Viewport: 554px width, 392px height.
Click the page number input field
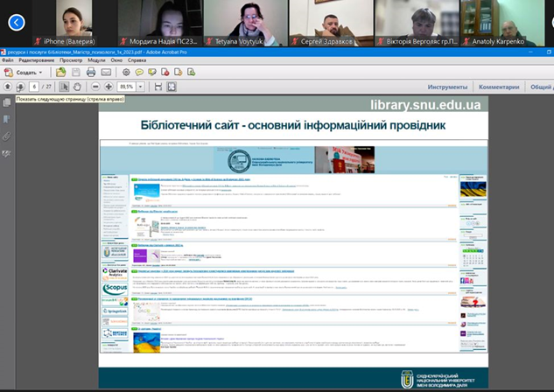[x=35, y=87]
